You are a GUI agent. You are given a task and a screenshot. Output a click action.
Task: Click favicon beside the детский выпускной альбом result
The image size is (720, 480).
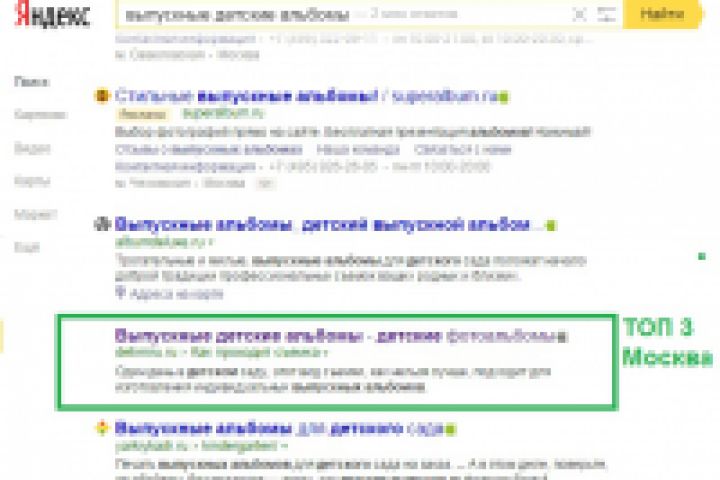[x=102, y=225]
